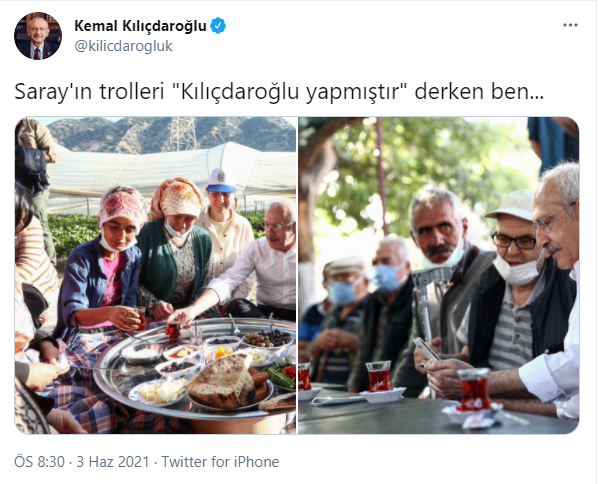The height and width of the screenshot is (484, 599).
Task: Click the blue verified badge icon
Action: (x=218, y=26)
